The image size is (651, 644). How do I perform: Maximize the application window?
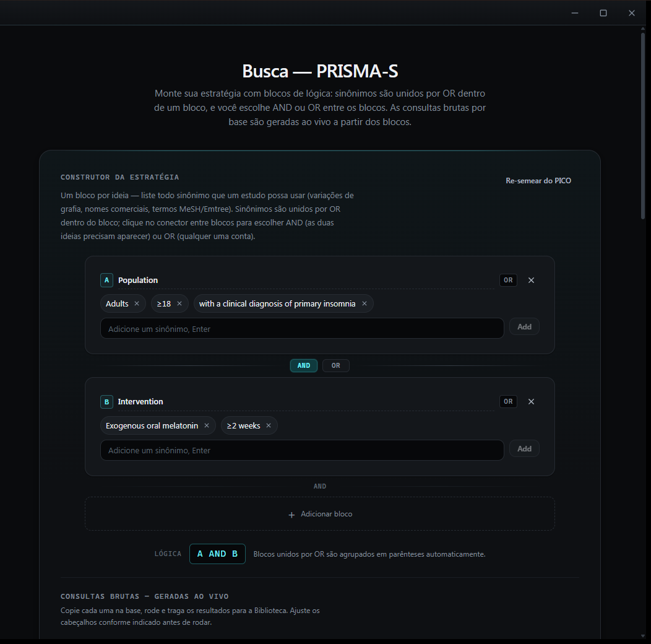pyautogui.click(x=603, y=13)
